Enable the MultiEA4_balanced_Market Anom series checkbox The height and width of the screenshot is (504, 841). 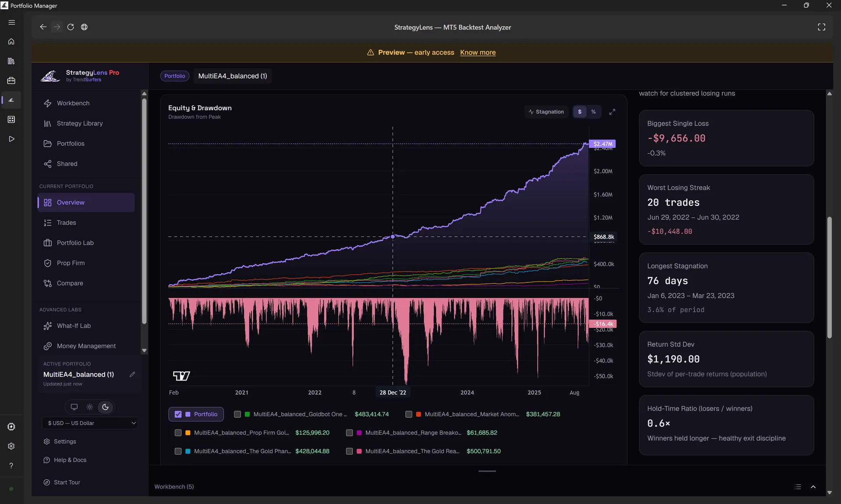click(x=409, y=414)
